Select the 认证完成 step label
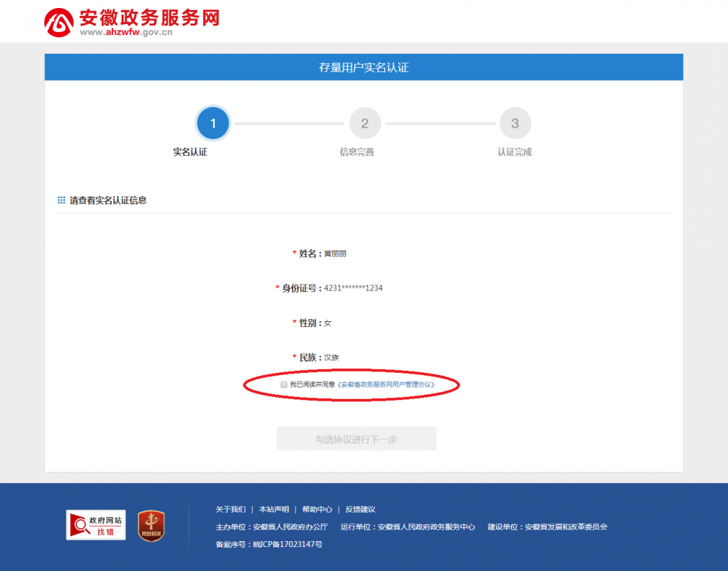 pos(515,153)
